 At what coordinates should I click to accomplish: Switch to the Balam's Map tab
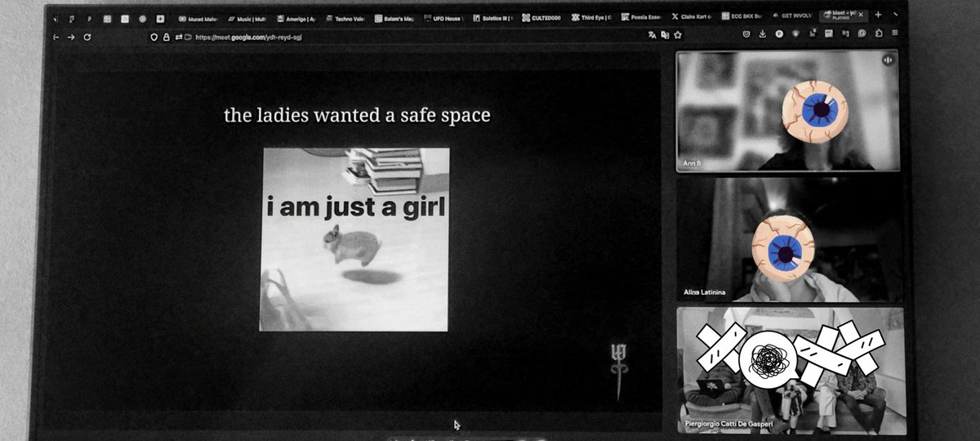(394, 18)
